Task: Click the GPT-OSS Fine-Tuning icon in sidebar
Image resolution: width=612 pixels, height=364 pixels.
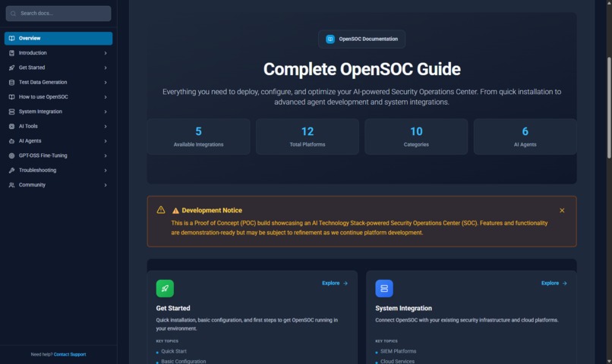Action: (x=11, y=155)
